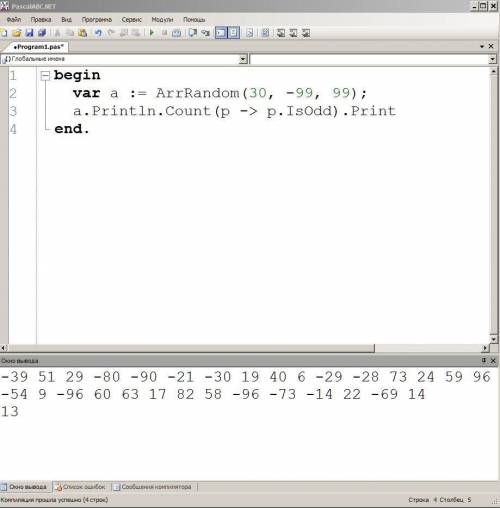Save the file with the floppy icon
500x508 pixels.
(x=29, y=33)
